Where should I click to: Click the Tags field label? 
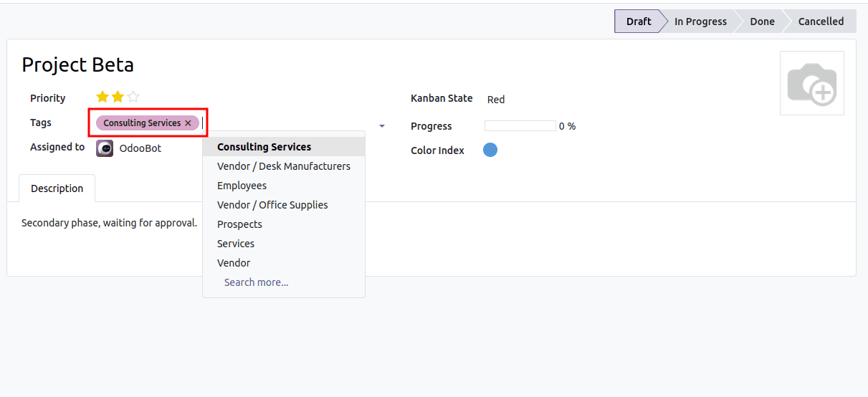point(41,123)
